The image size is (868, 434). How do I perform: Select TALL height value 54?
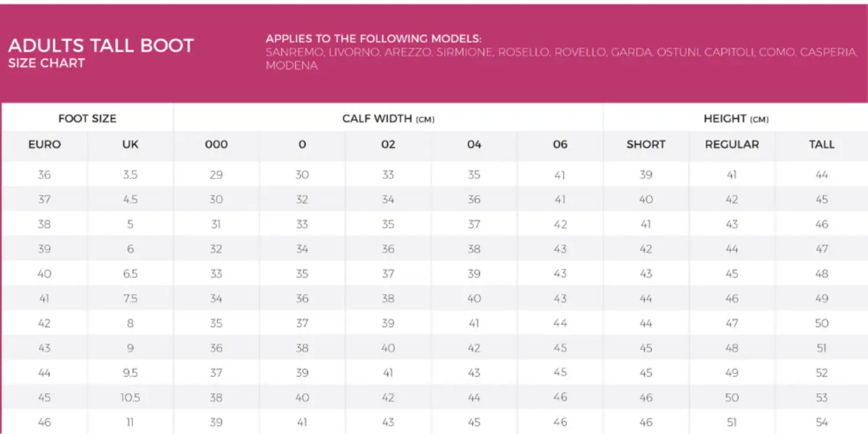[822, 422]
